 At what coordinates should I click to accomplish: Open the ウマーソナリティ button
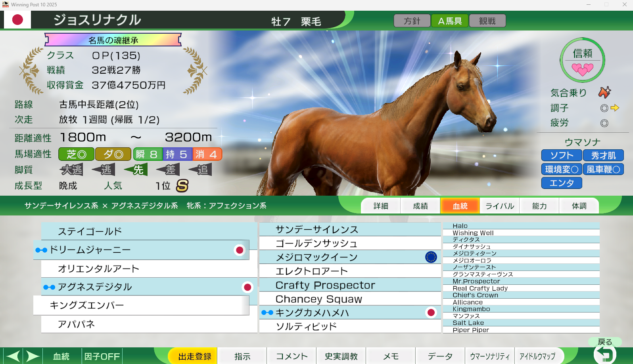(x=490, y=356)
